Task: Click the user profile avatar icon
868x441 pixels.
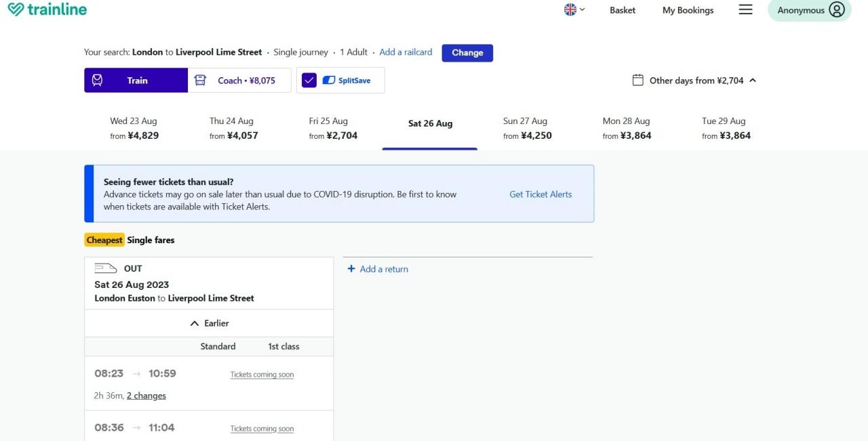Action: click(837, 9)
